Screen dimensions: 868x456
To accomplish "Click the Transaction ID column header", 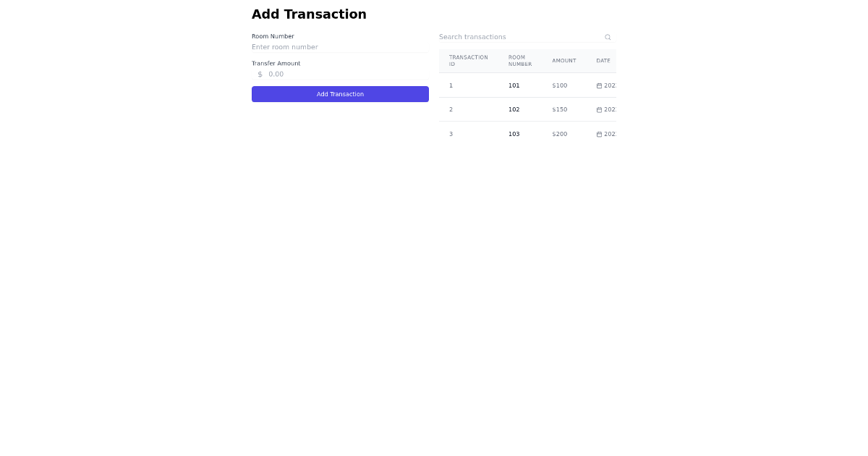I will click(469, 61).
